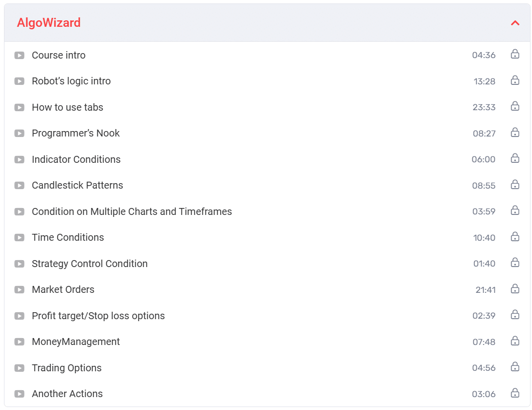This screenshot has height=410, width=532.
Task: Click the play icon next to Programmer's Nook
Action: [19, 133]
